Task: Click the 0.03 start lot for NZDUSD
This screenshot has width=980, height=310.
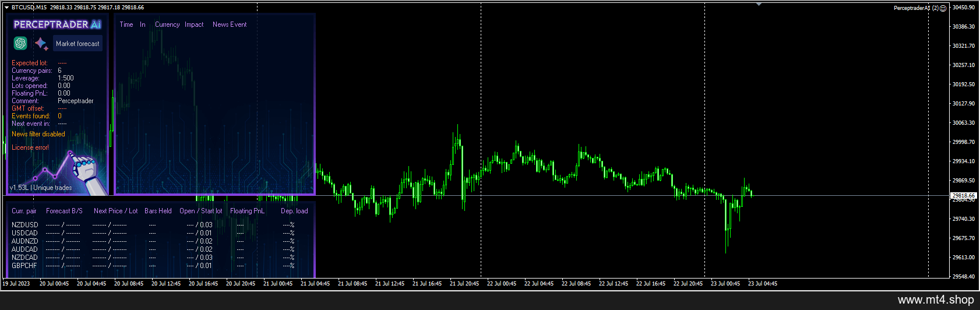Action: tap(206, 225)
